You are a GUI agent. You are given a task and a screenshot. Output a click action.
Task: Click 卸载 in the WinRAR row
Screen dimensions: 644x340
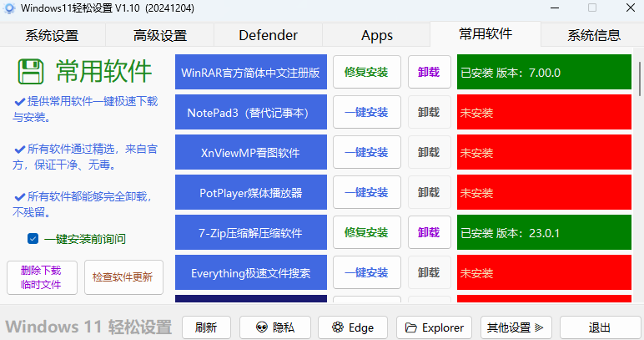[x=430, y=72]
